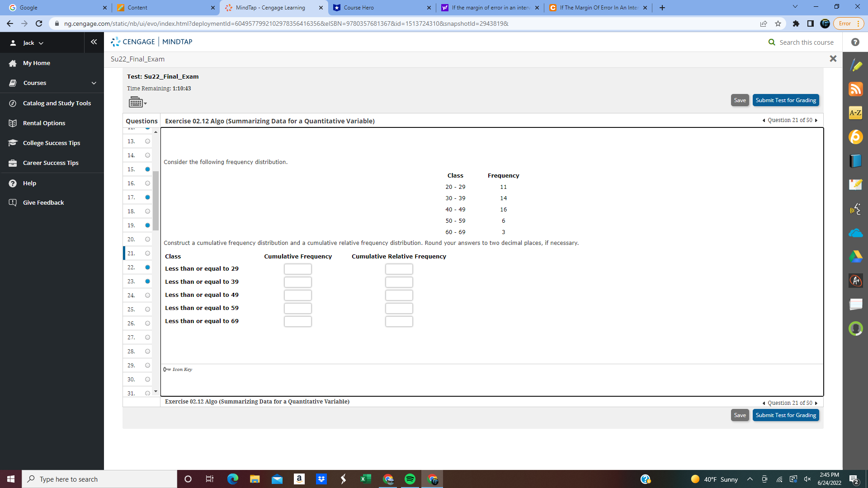Go to the My Home menu item

37,63
